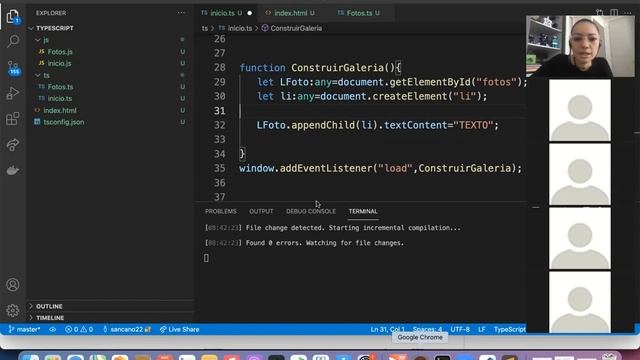Change Spaces: 4 indentation

click(x=427, y=329)
